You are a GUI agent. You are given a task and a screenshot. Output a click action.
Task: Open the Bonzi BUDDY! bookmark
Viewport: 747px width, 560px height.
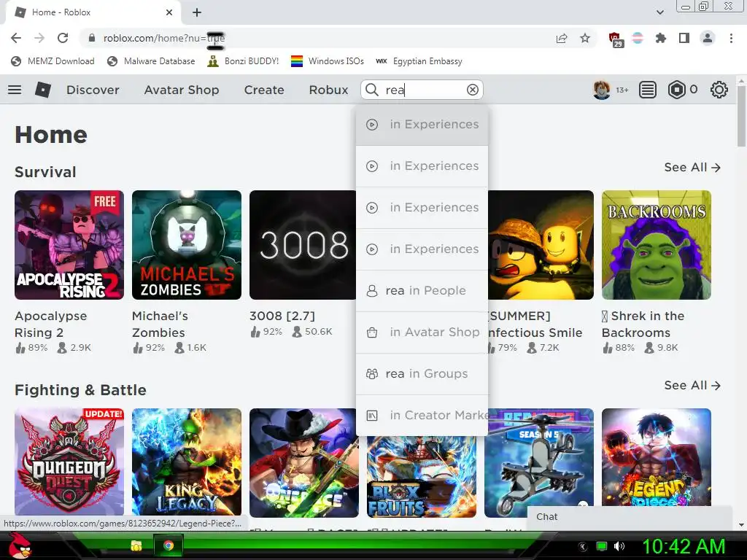click(243, 61)
